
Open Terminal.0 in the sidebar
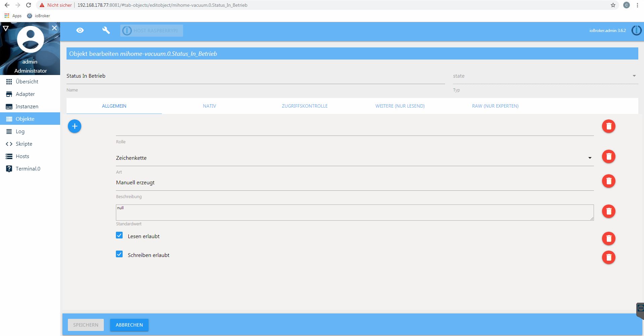pyautogui.click(x=30, y=169)
